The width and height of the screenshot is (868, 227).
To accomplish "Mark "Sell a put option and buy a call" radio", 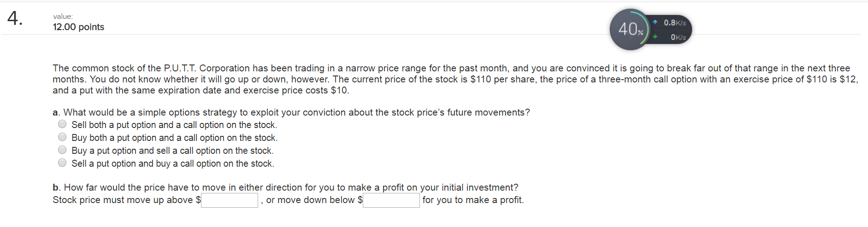I will 62,163.
